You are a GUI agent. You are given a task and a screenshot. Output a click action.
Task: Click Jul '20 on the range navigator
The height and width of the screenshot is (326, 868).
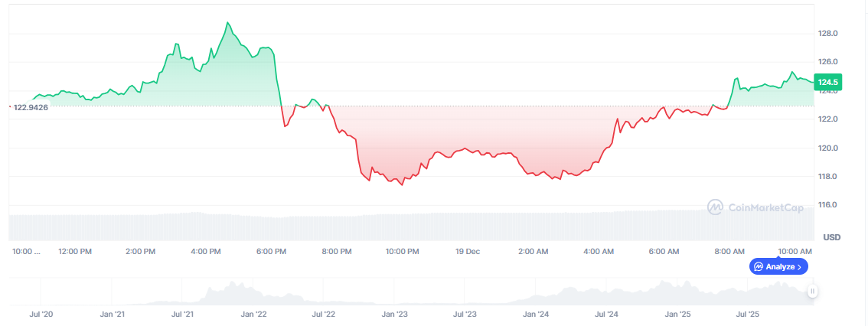tap(41, 315)
